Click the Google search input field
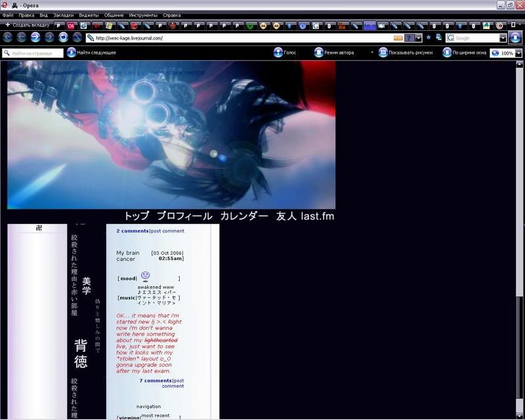Viewport: 525px width, 420px height. pyautogui.click(x=476, y=38)
